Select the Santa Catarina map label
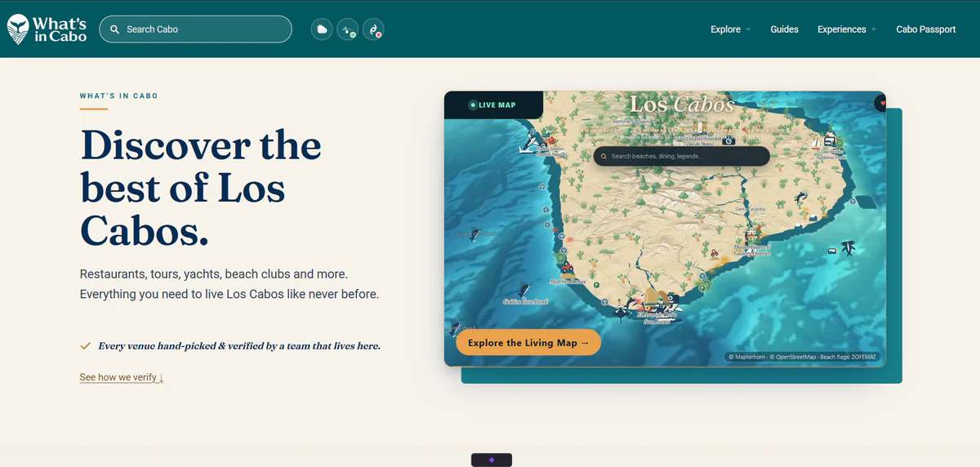 [751, 209]
